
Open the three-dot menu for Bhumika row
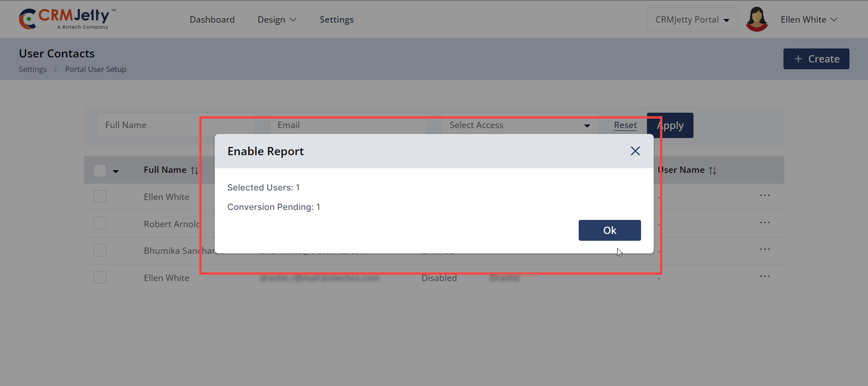[x=764, y=249]
